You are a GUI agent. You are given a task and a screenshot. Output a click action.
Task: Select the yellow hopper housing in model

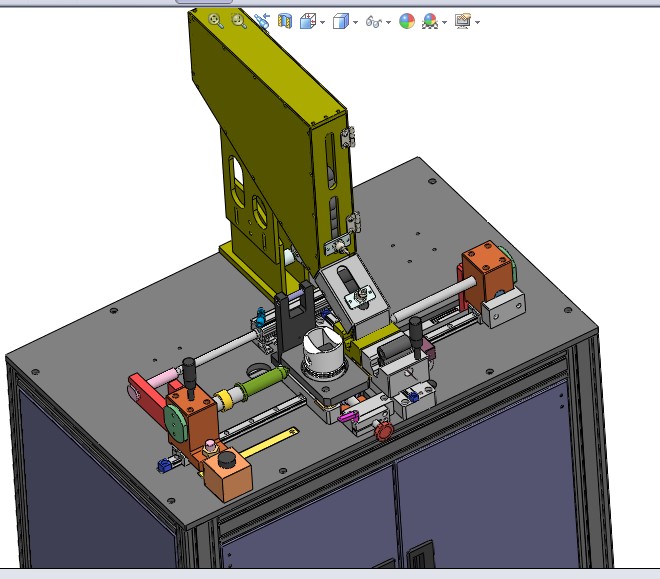click(x=269, y=139)
